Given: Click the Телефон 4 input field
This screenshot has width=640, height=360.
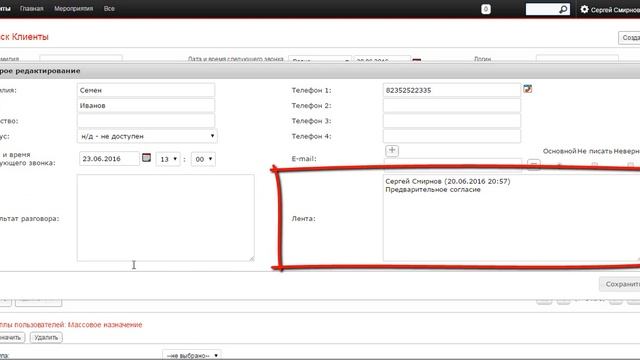Looking at the screenshot, I should (x=452, y=136).
